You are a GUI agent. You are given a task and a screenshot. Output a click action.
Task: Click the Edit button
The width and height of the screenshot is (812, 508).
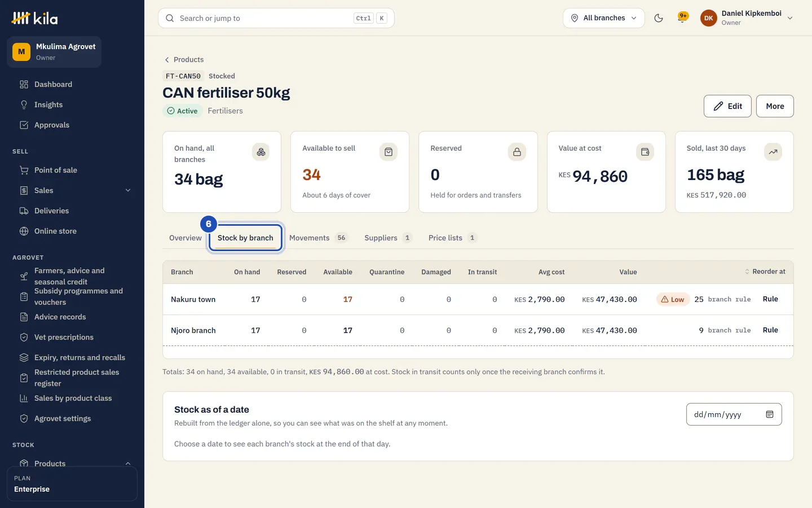click(x=727, y=106)
